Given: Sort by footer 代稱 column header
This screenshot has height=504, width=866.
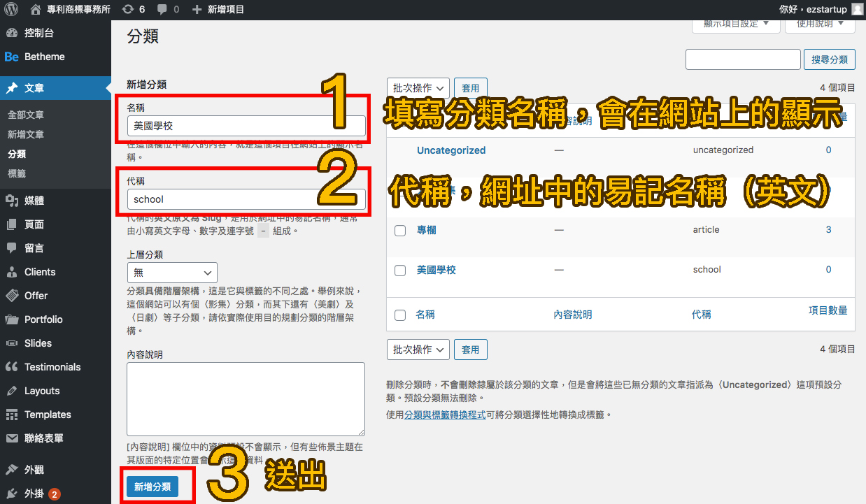Looking at the screenshot, I should pos(702,315).
